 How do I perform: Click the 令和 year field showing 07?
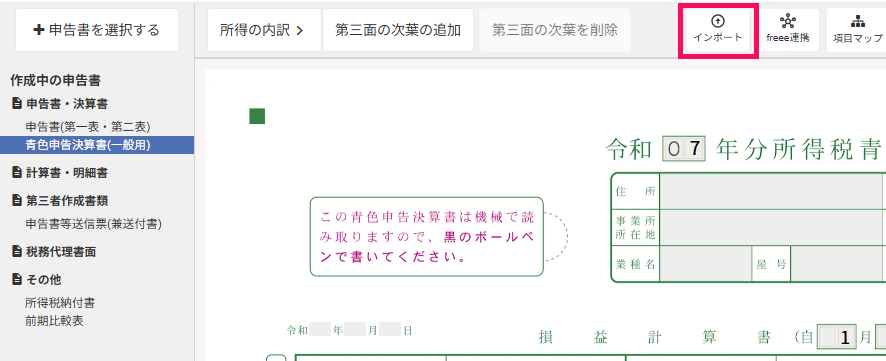point(684,149)
